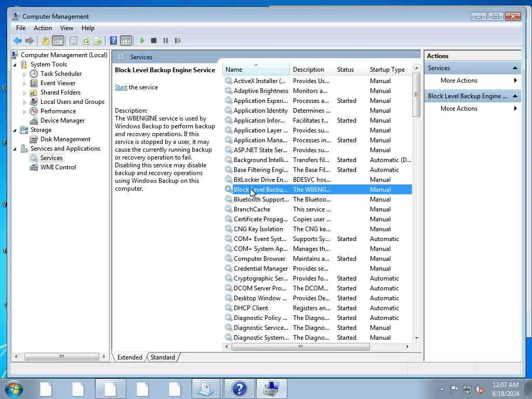
Task: Click the Refresh toolbar icon
Action: [x=86, y=41]
